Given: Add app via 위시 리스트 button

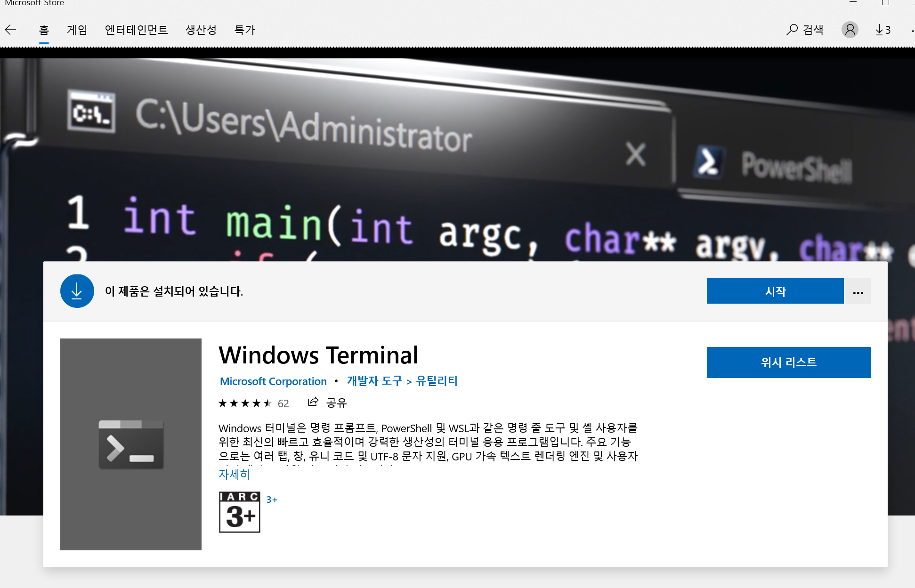Looking at the screenshot, I should pos(788,362).
